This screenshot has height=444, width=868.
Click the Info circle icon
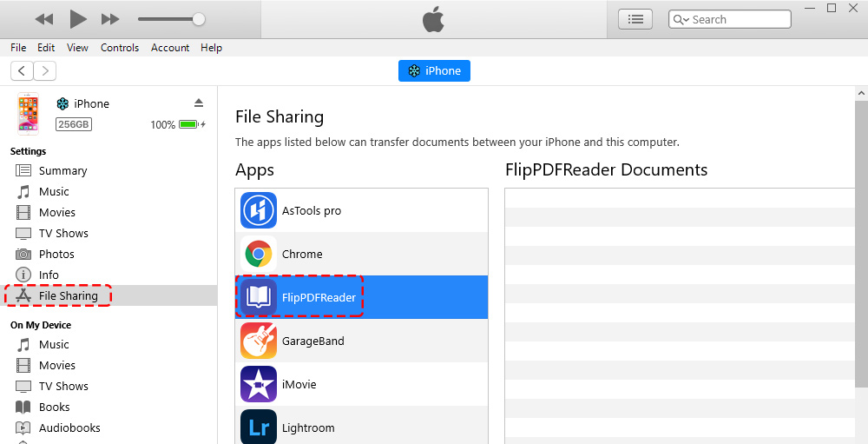pos(23,275)
